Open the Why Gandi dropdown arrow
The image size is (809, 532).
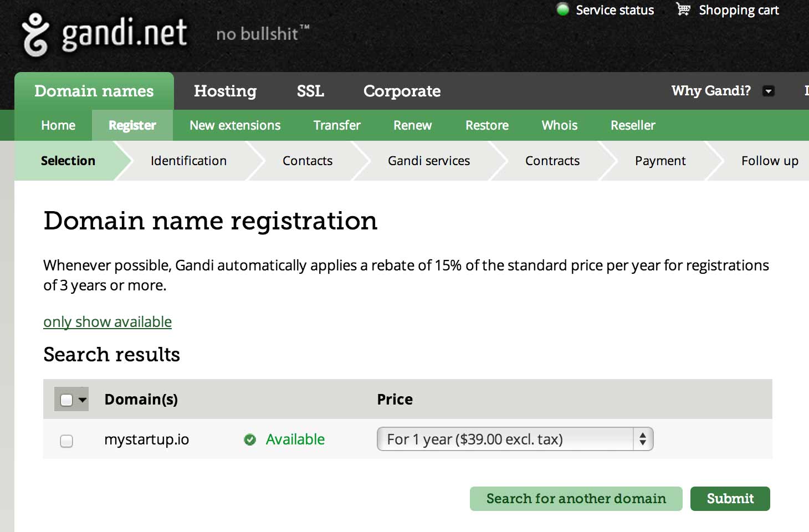tap(769, 91)
